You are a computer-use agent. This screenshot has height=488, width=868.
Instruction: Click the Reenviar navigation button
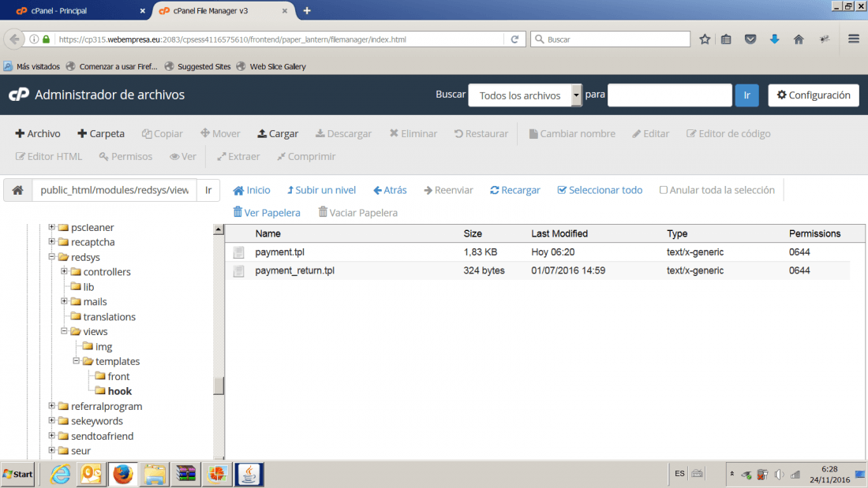[x=448, y=190]
